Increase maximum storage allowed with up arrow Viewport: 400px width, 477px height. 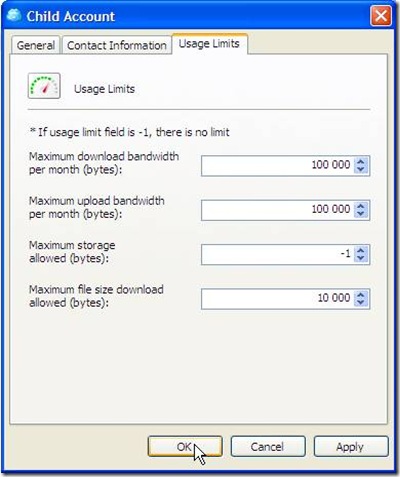(360, 250)
